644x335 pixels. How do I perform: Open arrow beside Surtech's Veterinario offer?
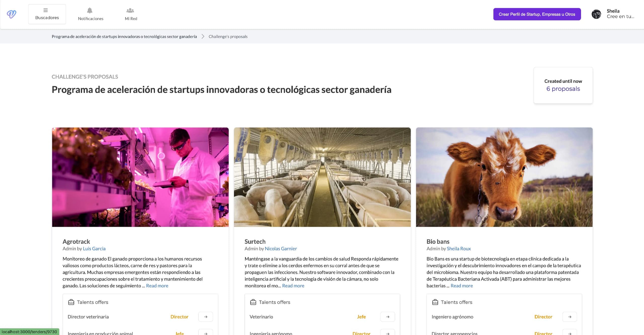[387, 317]
